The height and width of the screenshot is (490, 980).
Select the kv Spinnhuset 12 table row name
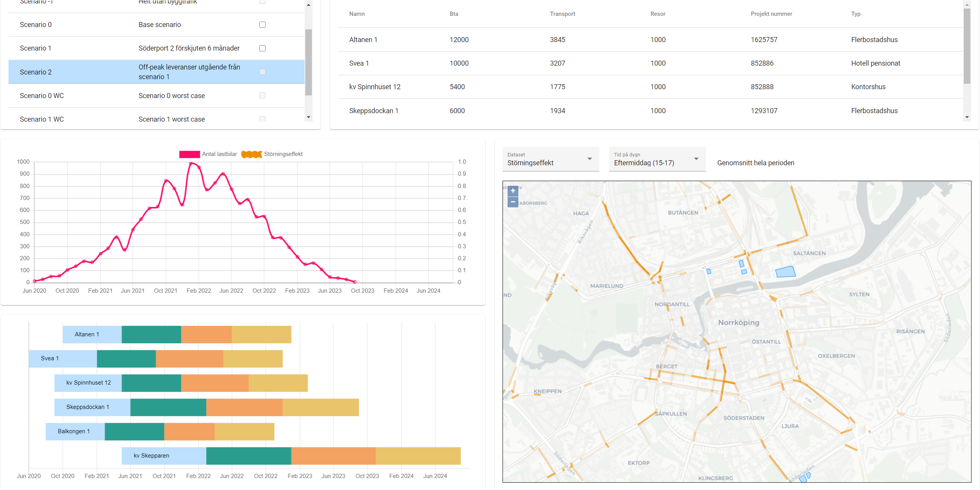point(375,87)
